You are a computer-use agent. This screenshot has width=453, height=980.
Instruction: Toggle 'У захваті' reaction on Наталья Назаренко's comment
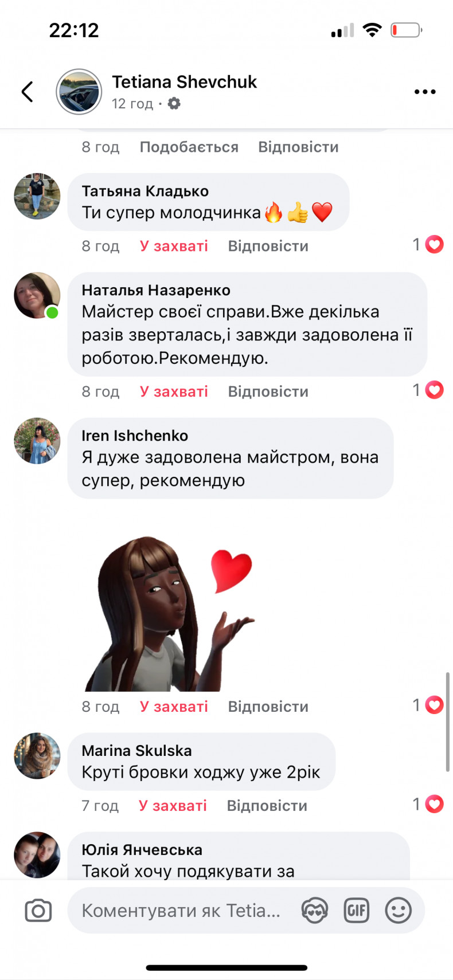click(174, 391)
